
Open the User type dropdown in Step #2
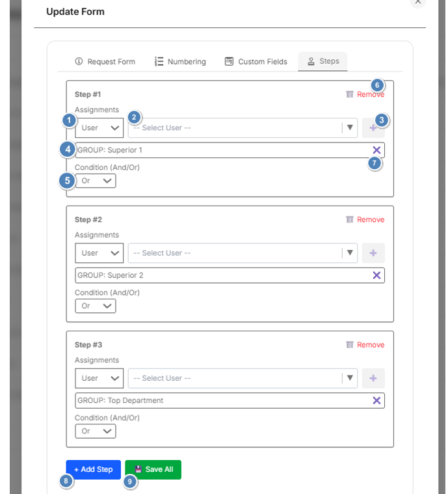(x=99, y=253)
